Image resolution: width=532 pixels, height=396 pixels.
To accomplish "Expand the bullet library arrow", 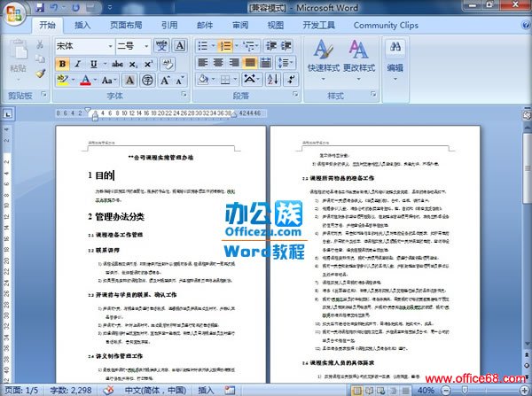I will pos(213,46).
